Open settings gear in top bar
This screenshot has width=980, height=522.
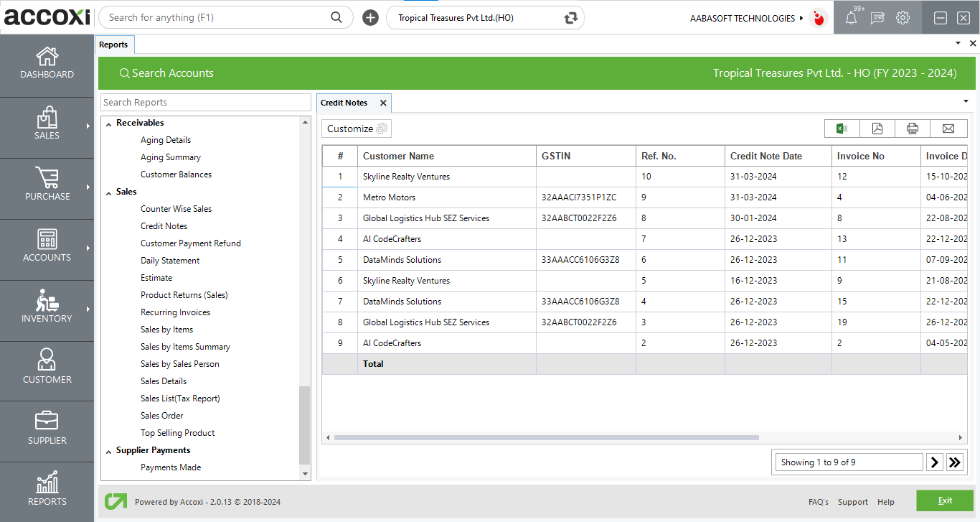tap(903, 18)
